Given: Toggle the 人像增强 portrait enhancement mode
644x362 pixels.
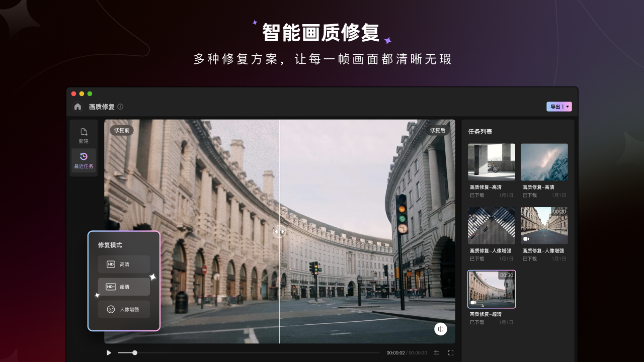Looking at the screenshot, I should (x=124, y=309).
